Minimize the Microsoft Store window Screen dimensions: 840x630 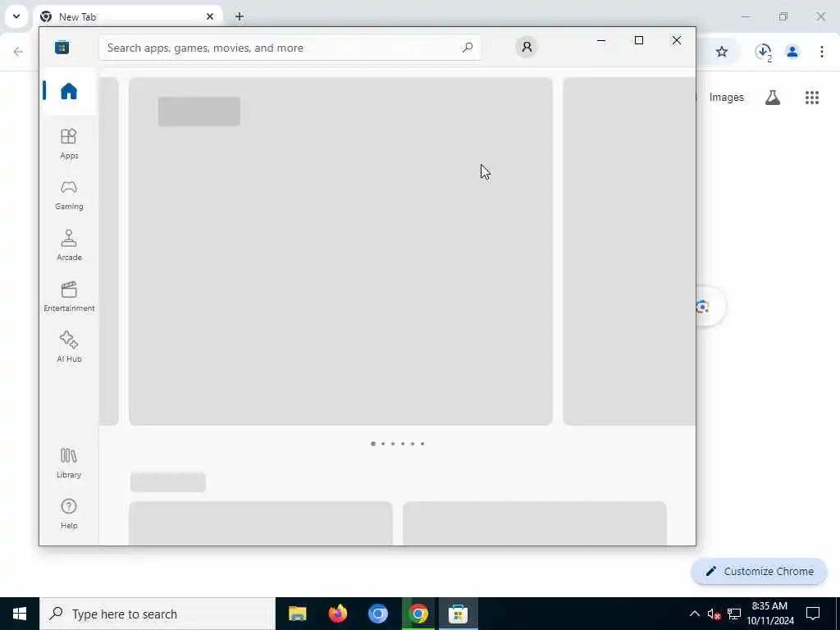601,40
